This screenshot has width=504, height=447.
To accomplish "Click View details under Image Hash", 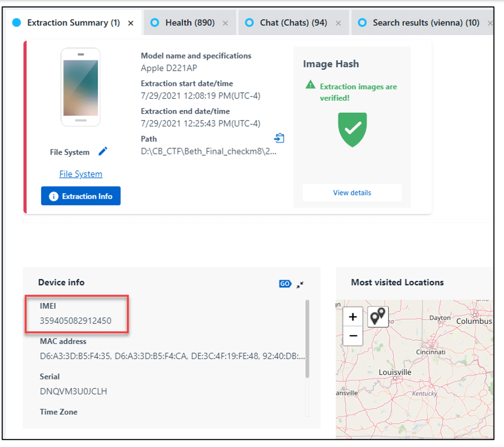I will click(x=352, y=193).
